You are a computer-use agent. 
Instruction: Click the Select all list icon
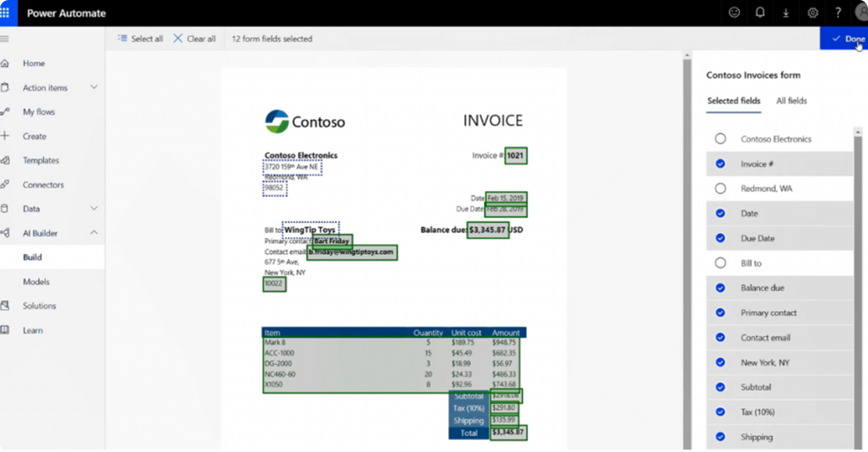122,38
